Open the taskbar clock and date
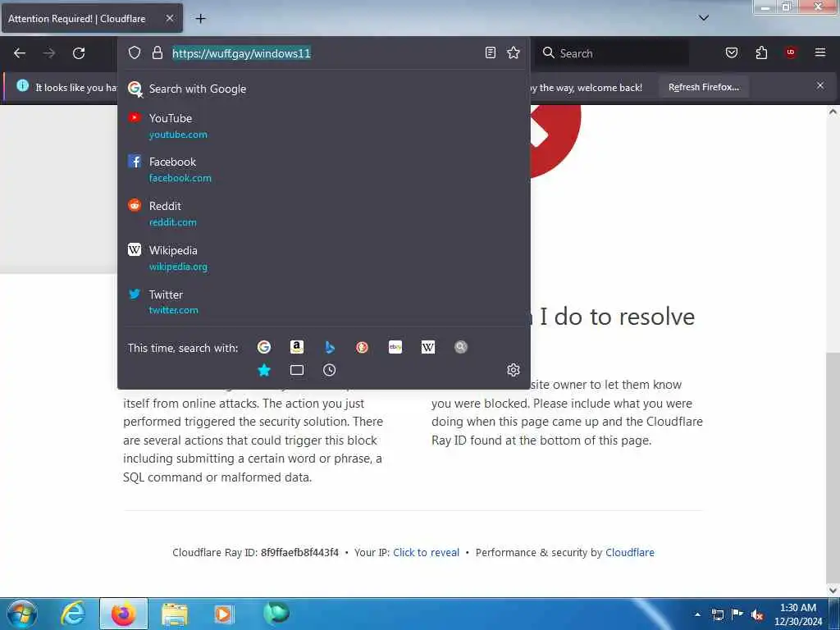 tap(798, 614)
